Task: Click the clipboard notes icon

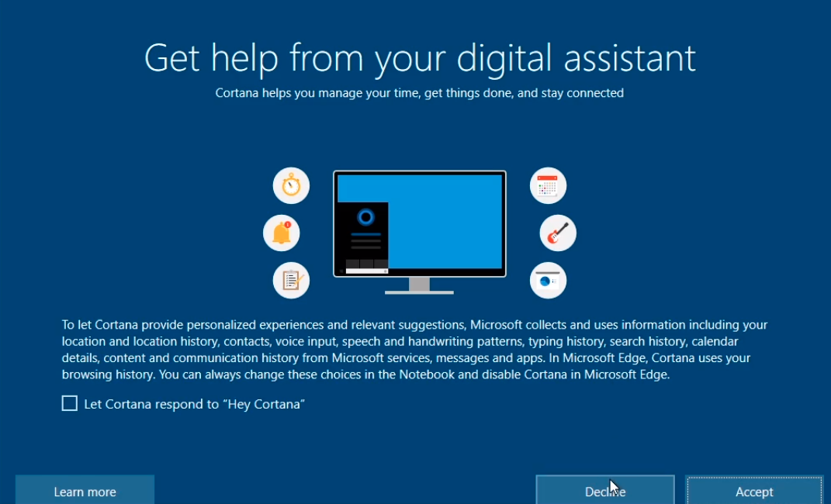Action: click(x=291, y=281)
